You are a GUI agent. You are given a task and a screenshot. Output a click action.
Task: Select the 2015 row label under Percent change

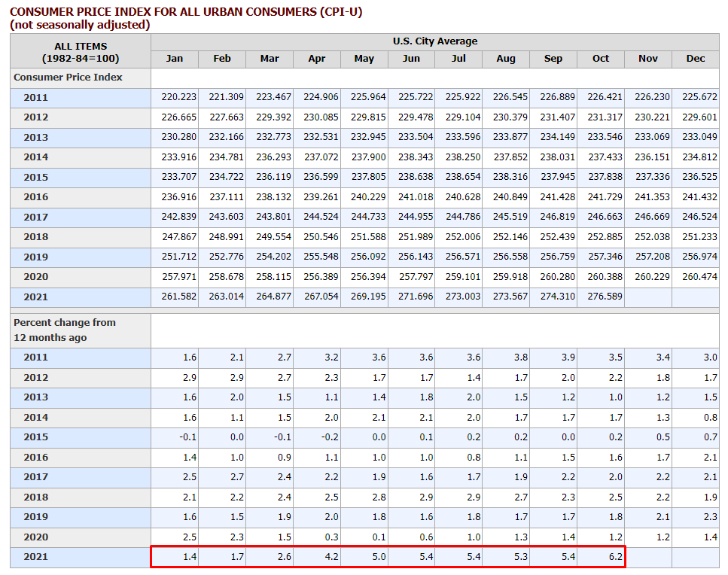pyautogui.click(x=35, y=437)
